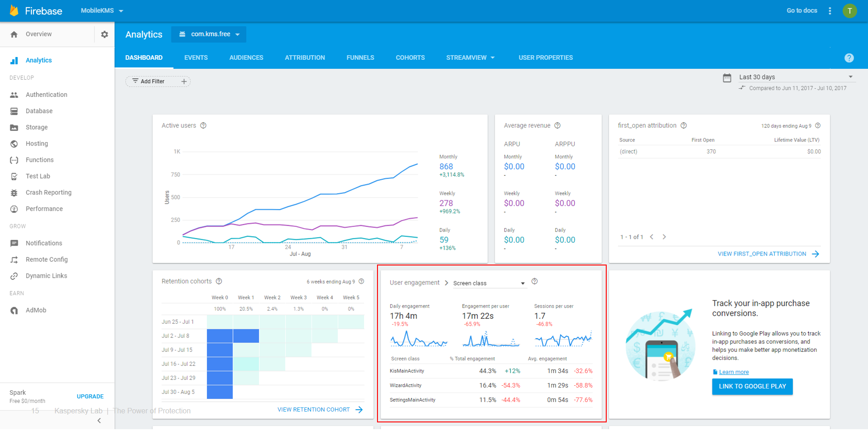Click the Remote Config icon
Image resolution: width=868 pixels, height=445 pixels.
[14, 260]
